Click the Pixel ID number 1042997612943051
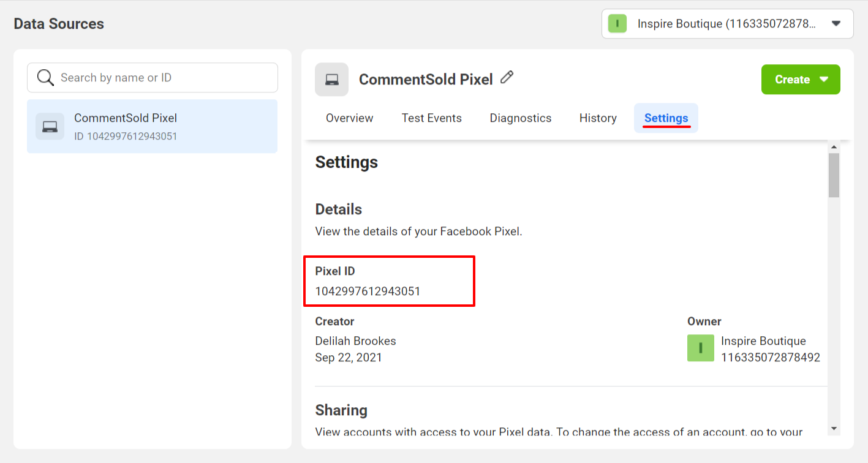This screenshot has width=868, height=463. tap(368, 292)
